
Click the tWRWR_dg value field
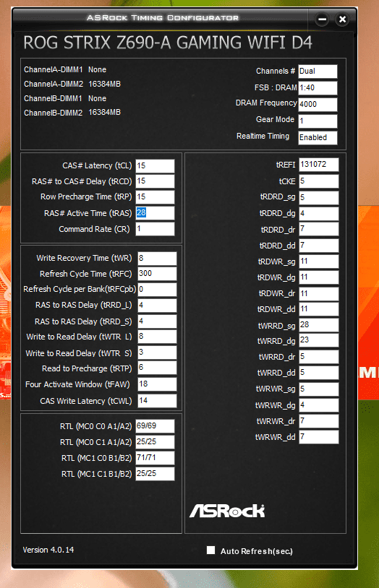[319, 405]
